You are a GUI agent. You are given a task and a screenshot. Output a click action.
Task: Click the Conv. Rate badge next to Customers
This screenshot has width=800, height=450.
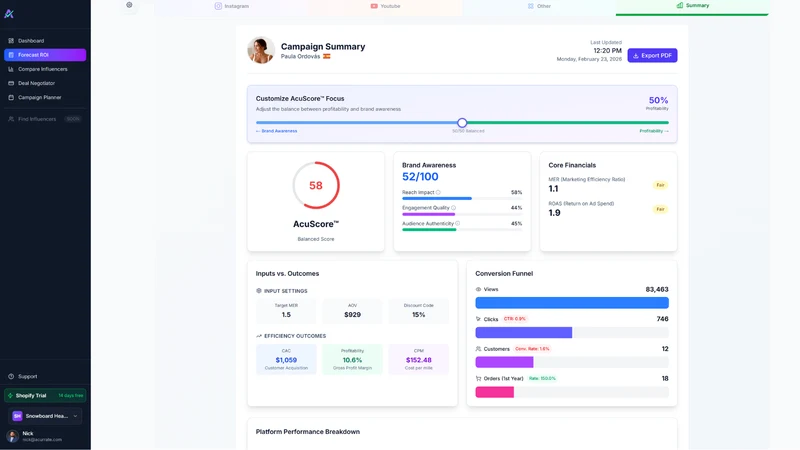532,349
